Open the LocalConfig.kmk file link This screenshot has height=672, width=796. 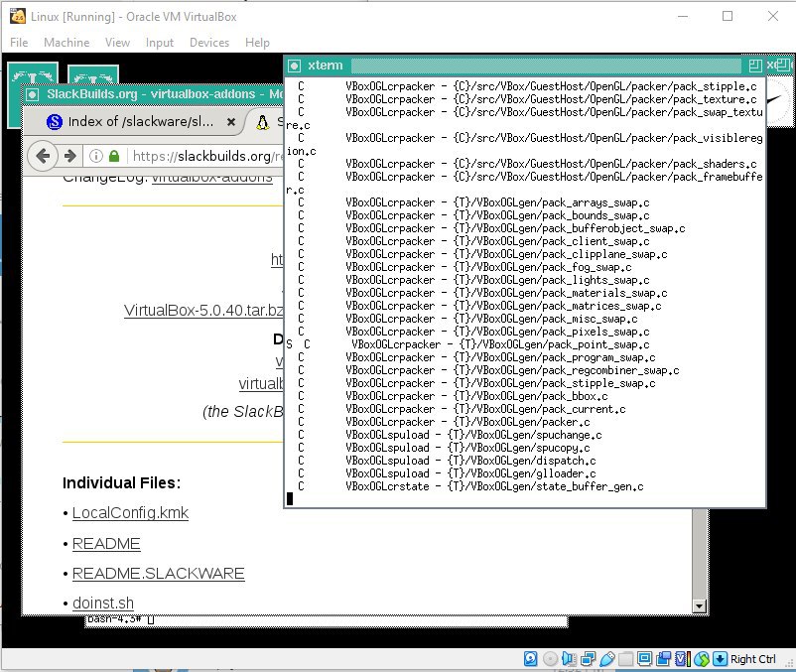[x=130, y=512]
